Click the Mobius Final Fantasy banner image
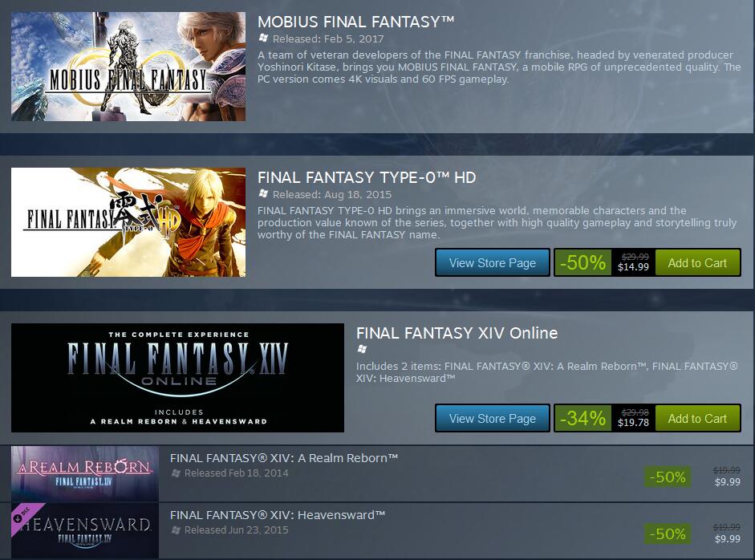This screenshot has width=755, height=560. 128,67
